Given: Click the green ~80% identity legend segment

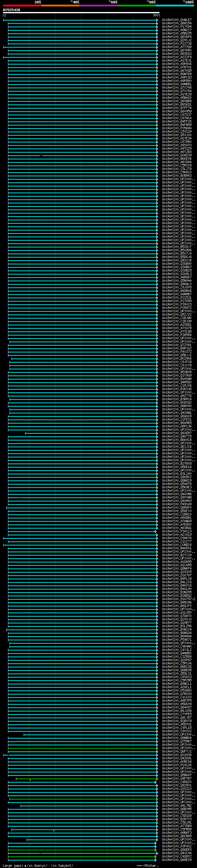Looking at the screenshot, I should (x=137, y=6).
